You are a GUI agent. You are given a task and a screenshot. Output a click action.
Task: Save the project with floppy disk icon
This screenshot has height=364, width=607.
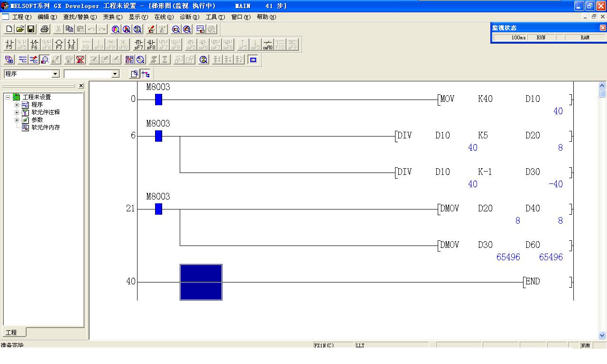pos(31,29)
